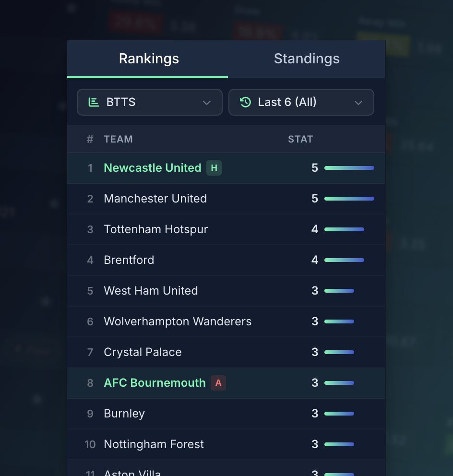Switch to the Standings tab

point(307,59)
